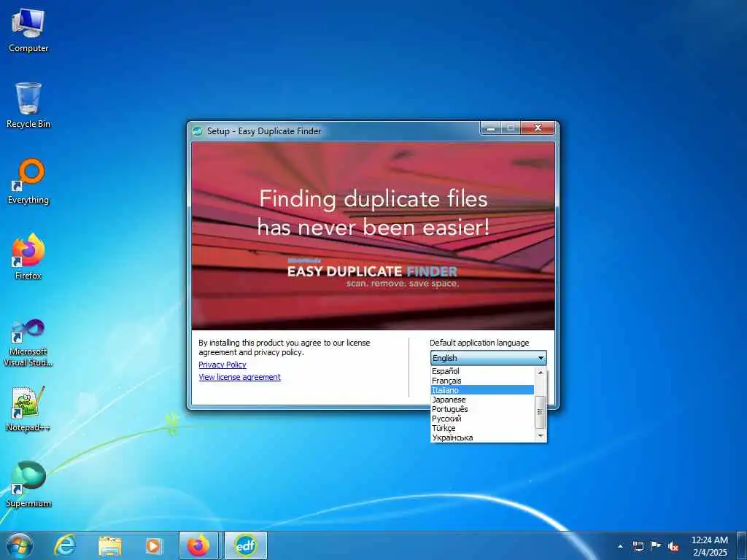The height and width of the screenshot is (560, 747).
Task: Click the edf installer taskbar button
Action: pos(245,545)
